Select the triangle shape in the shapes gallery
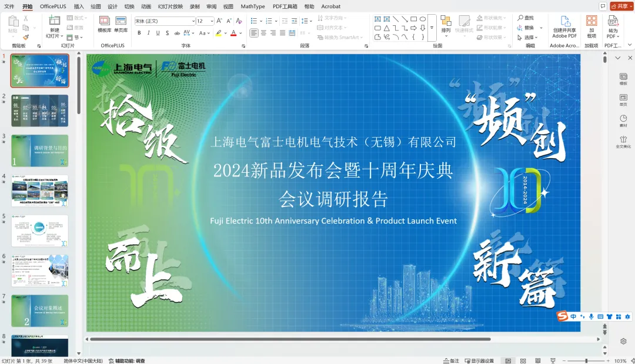Image resolution: width=635 pixels, height=364 pixels. tap(386, 28)
